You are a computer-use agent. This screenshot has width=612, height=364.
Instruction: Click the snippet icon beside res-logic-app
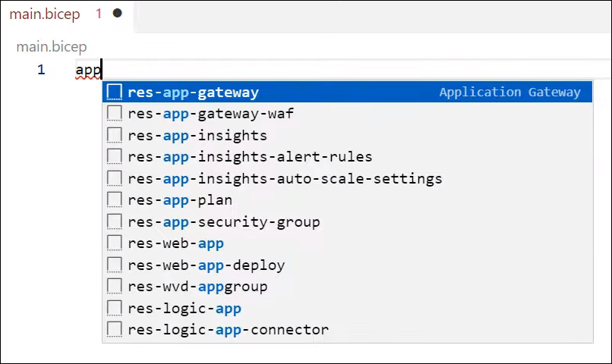[x=115, y=308]
